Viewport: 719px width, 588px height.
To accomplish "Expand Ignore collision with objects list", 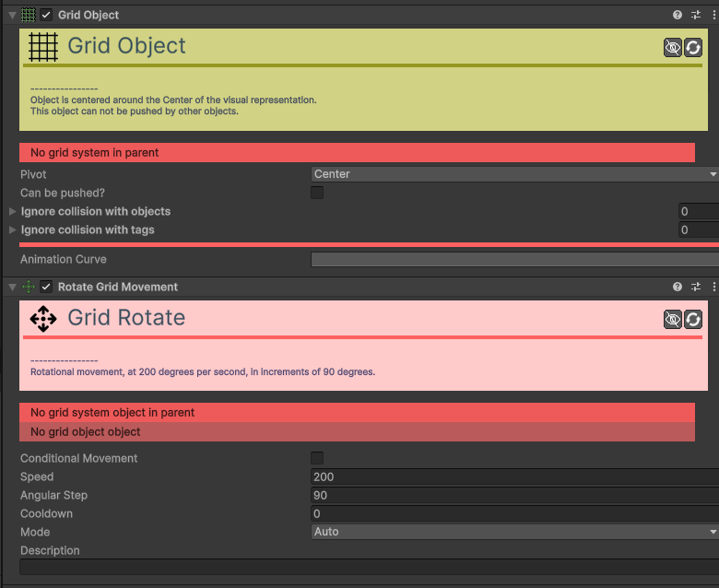I will [12, 212].
